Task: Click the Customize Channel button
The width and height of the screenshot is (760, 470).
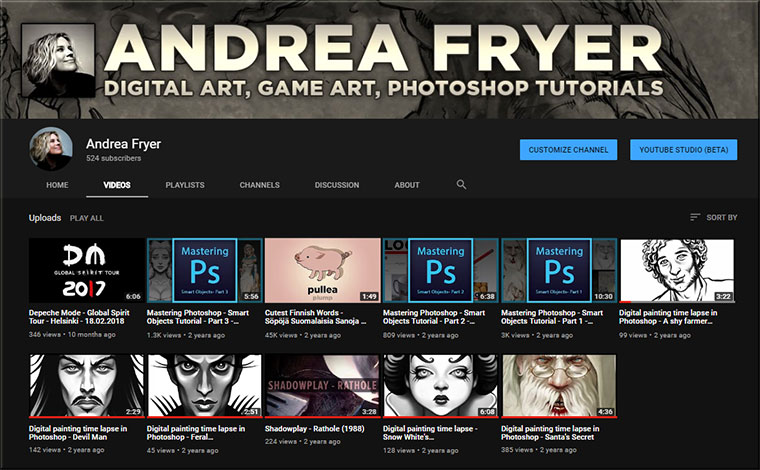Action: tap(568, 150)
